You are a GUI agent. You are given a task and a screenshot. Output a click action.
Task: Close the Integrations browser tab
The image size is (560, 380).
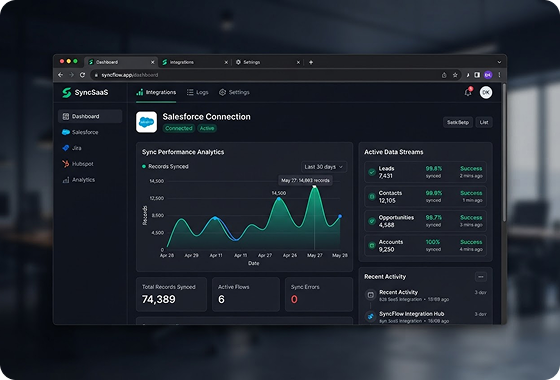(226, 62)
